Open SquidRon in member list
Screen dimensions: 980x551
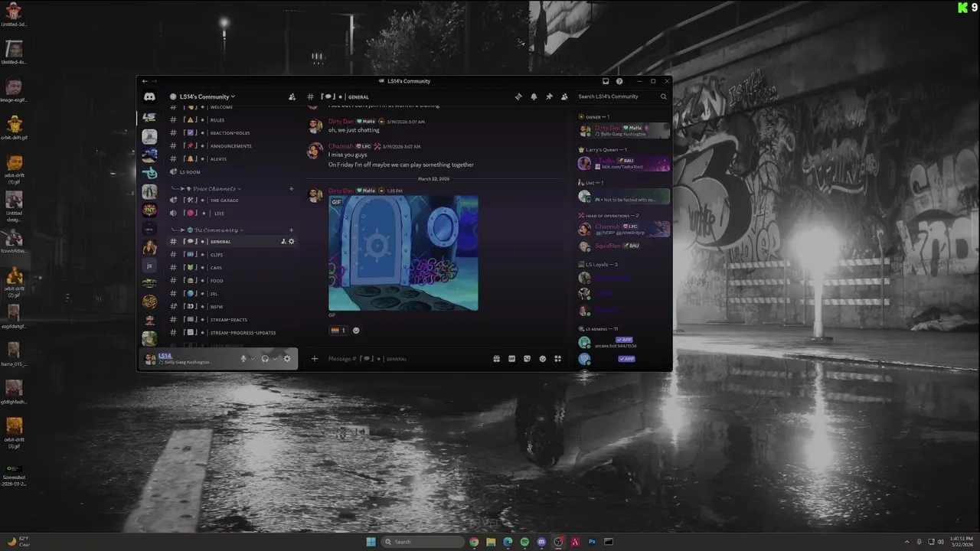[624, 246]
